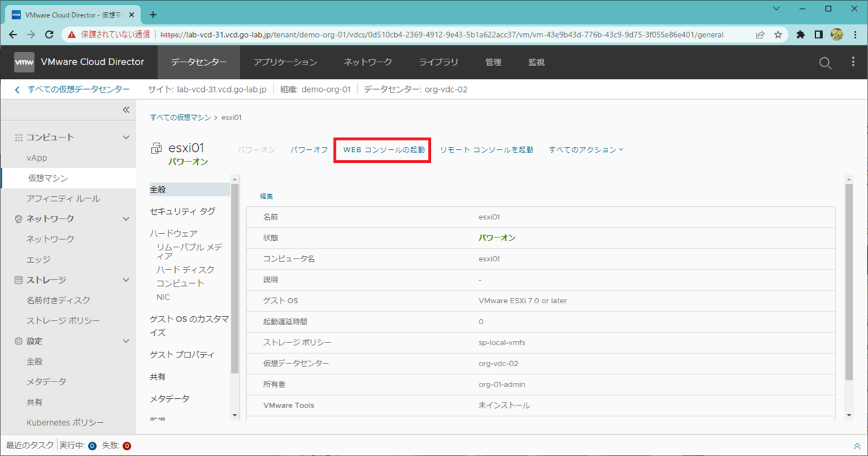Open the NIC hardware section
This screenshot has height=456, width=868.
[x=163, y=297]
